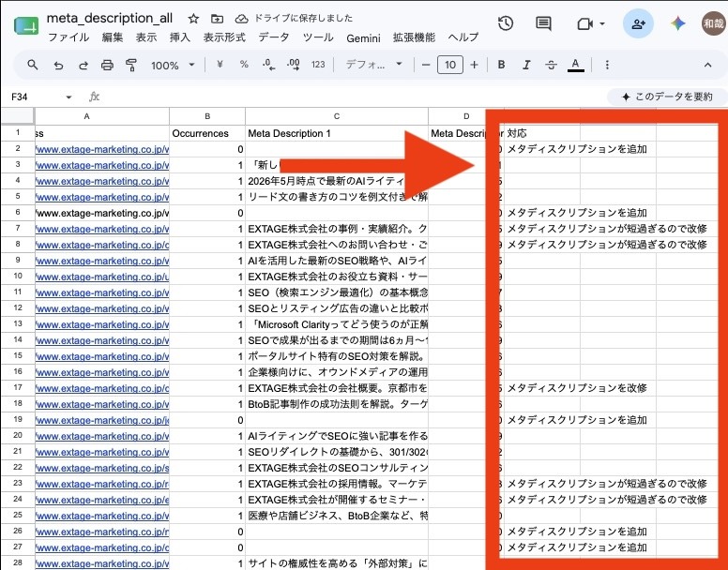Increase decimal places
728x570 pixels.
[x=294, y=65]
